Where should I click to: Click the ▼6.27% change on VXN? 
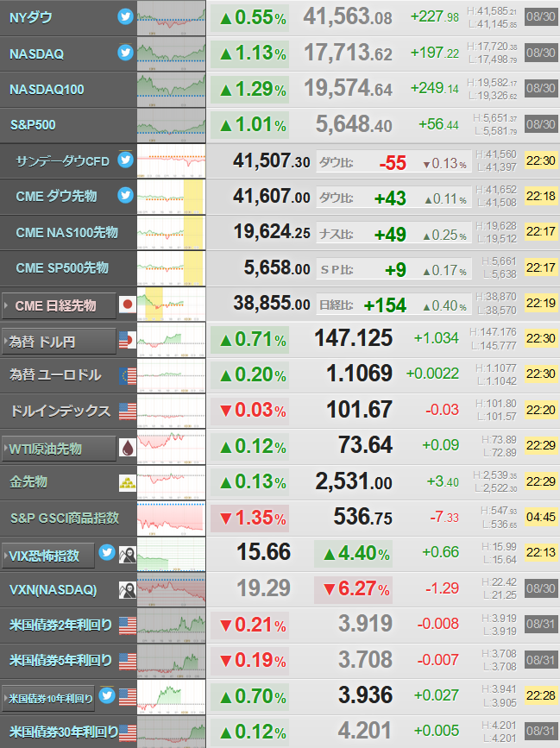coord(354,588)
